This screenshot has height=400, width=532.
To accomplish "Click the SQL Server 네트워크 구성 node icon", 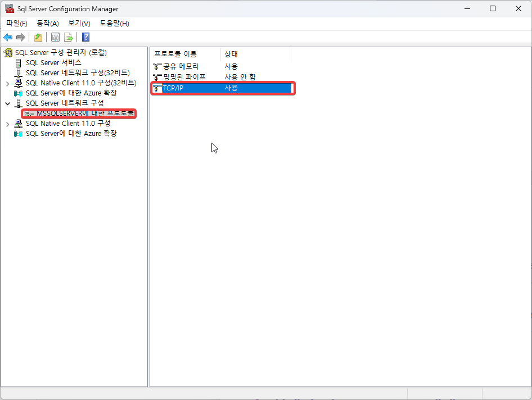I will click(x=19, y=103).
